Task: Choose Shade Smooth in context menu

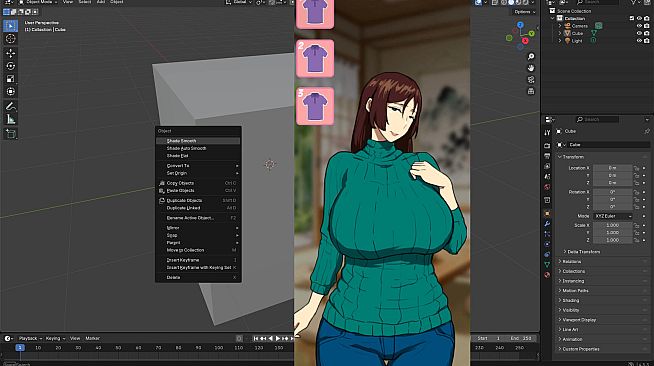Action: (x=198, y=141)
